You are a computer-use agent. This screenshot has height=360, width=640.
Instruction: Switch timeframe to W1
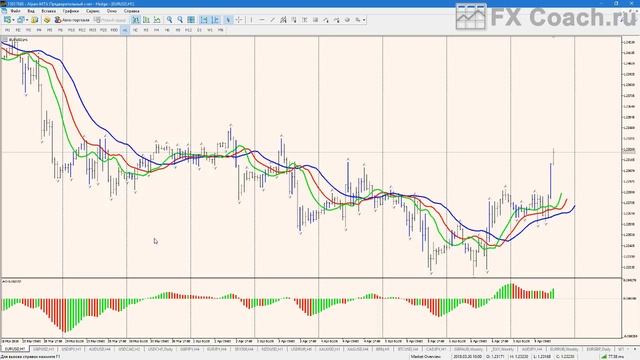click(210, 30)
